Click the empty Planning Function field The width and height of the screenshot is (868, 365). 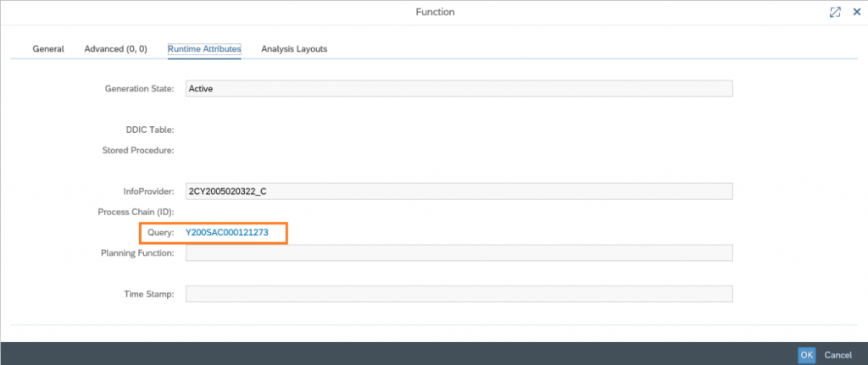click(x=459, y=252)
